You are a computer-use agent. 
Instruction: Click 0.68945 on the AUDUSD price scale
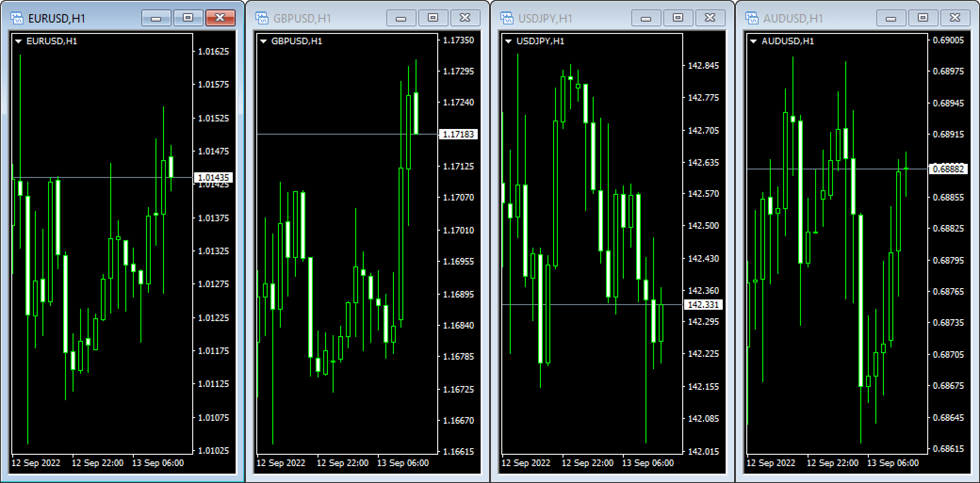pos(948,103)
